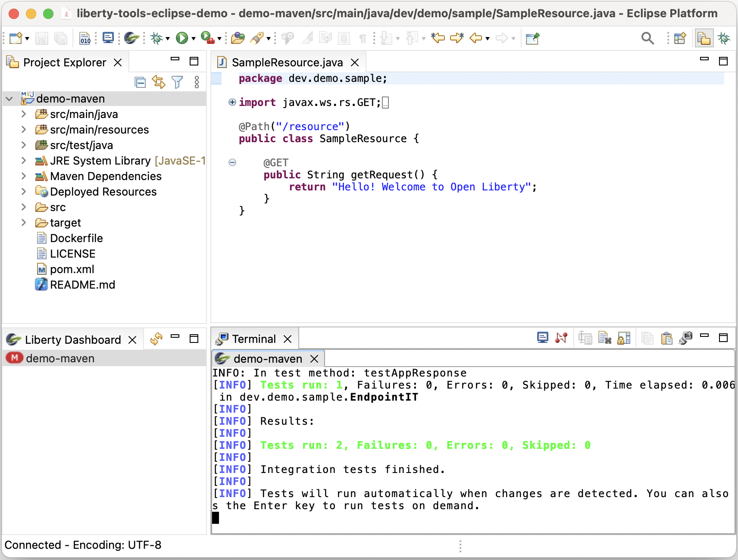Click the "/resource" string in the editor
Viewport: 738px width, 560px height.
click(310, 127)
